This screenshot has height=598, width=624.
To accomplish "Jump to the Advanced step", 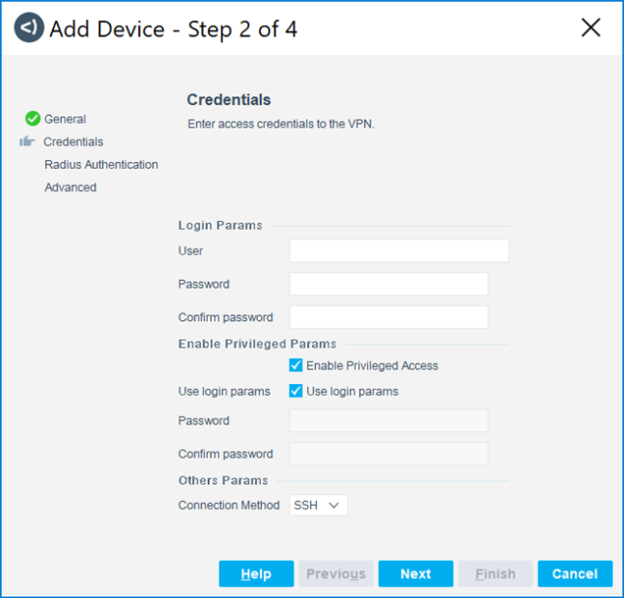I will 70,188.
